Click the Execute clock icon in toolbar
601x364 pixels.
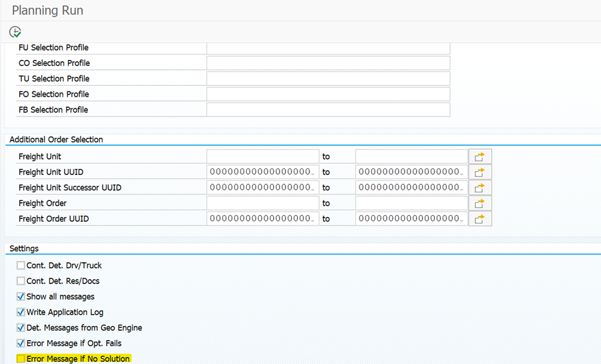tap(15, 32)
